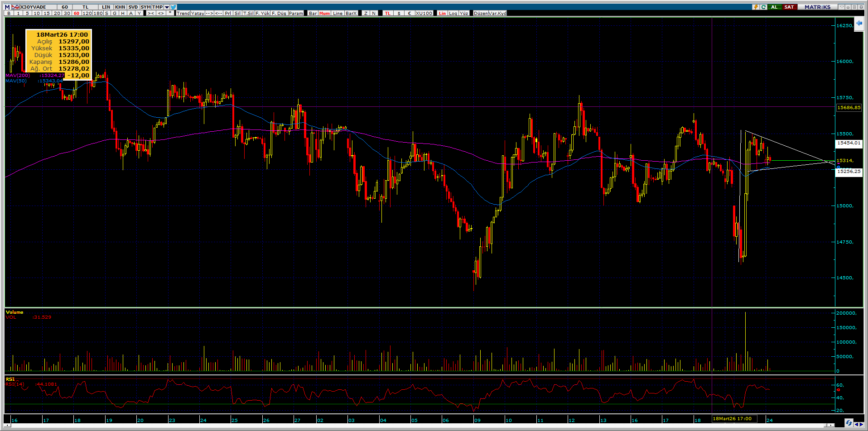
Task: Switch chart type to Bar
Action: pyautogui.click(x=313, y=13)
